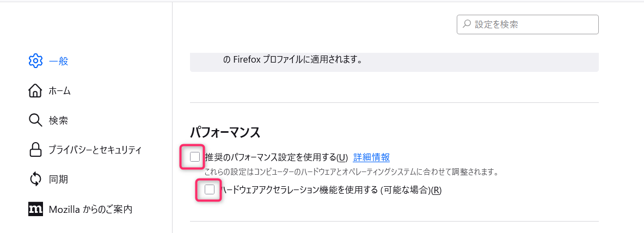
Task: Open the 詳細情報 link
Action: tap(371, 157)
